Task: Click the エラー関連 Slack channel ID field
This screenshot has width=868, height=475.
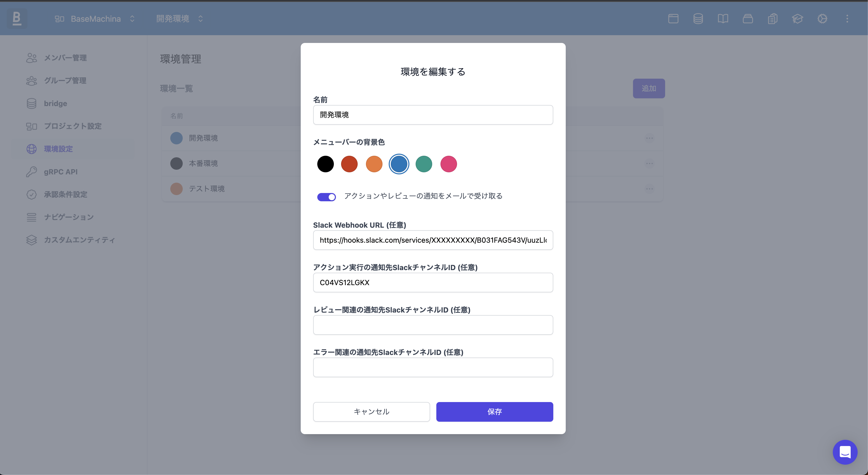Action: tap(433, 368)
